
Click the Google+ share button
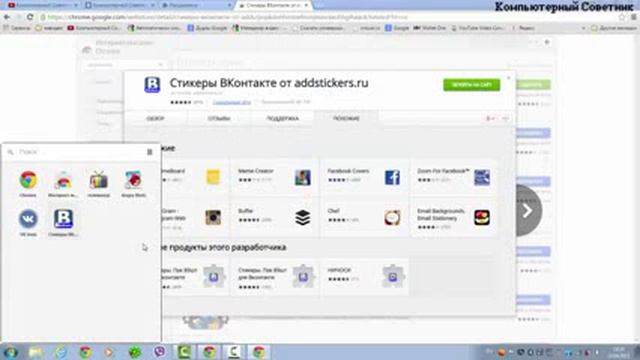pyautogui.click(x=489, y=118)
